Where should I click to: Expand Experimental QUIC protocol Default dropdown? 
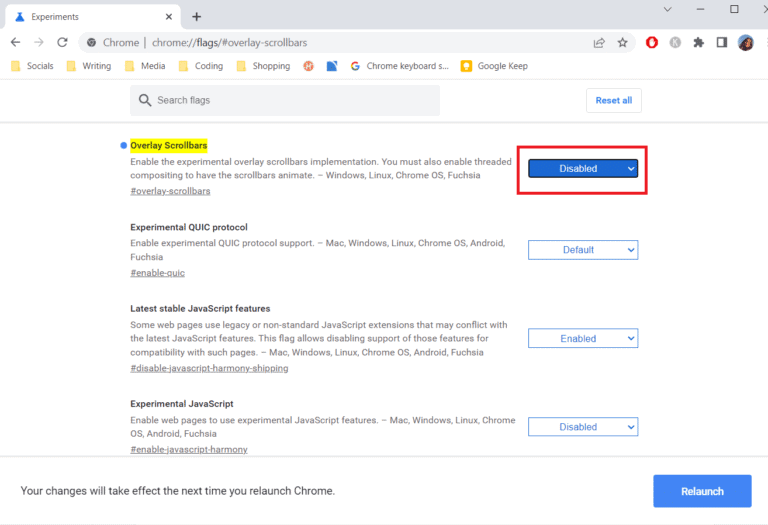pyautogui.click(x=582, y=250)
